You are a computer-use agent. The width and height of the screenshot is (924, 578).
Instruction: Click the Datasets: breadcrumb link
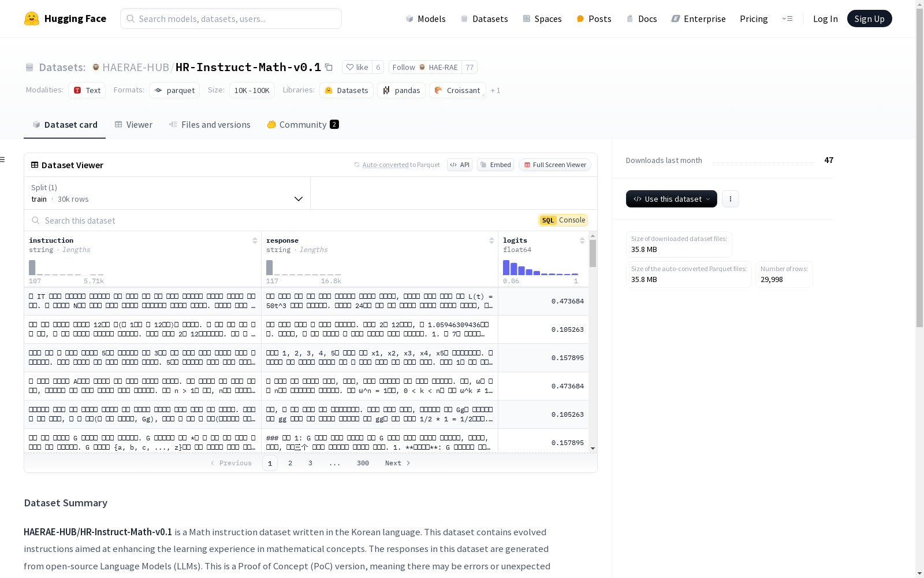62,67
